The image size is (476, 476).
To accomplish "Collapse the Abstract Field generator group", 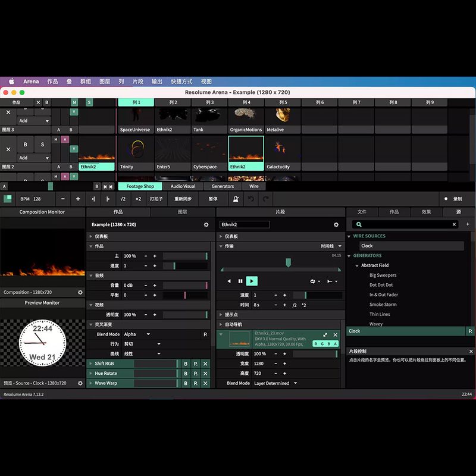I will [357, 265].
